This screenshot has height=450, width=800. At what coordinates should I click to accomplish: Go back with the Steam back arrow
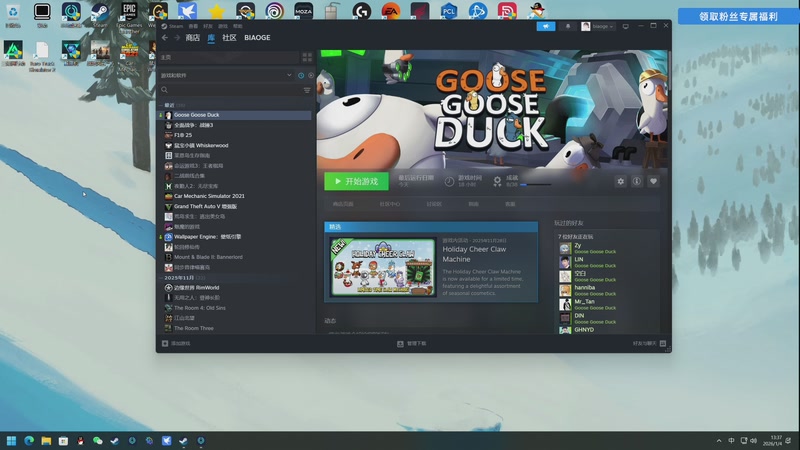(x=164, y=38)
